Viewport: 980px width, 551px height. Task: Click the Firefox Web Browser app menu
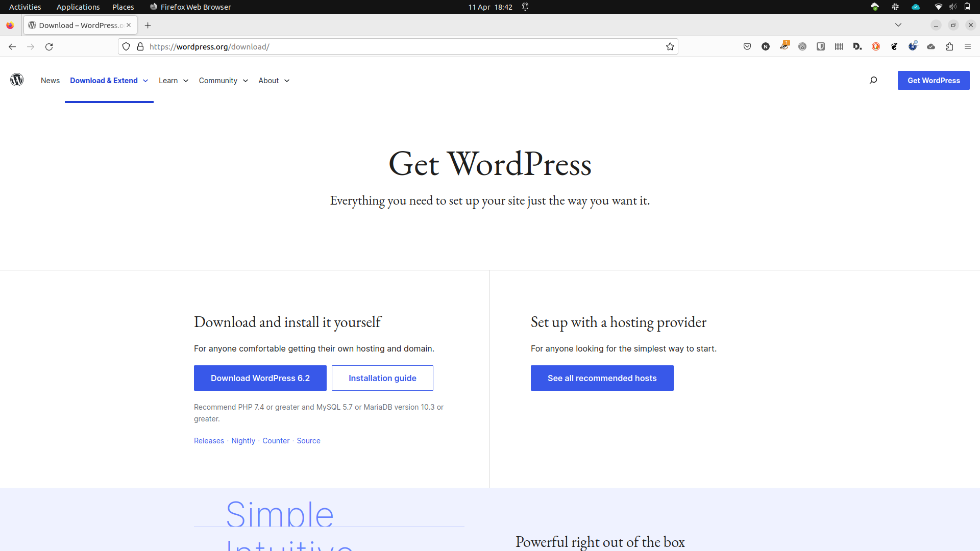tap(190, 7)
